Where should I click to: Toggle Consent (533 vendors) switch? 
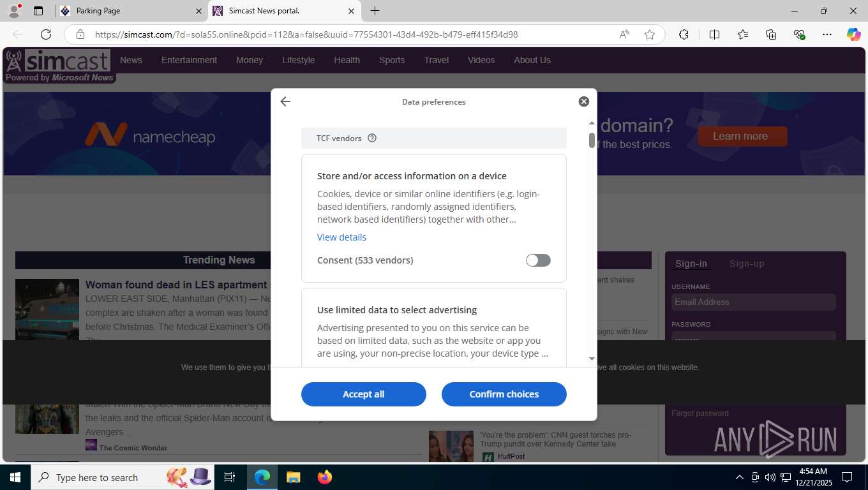pyautogui.click(x=538, y=260)
